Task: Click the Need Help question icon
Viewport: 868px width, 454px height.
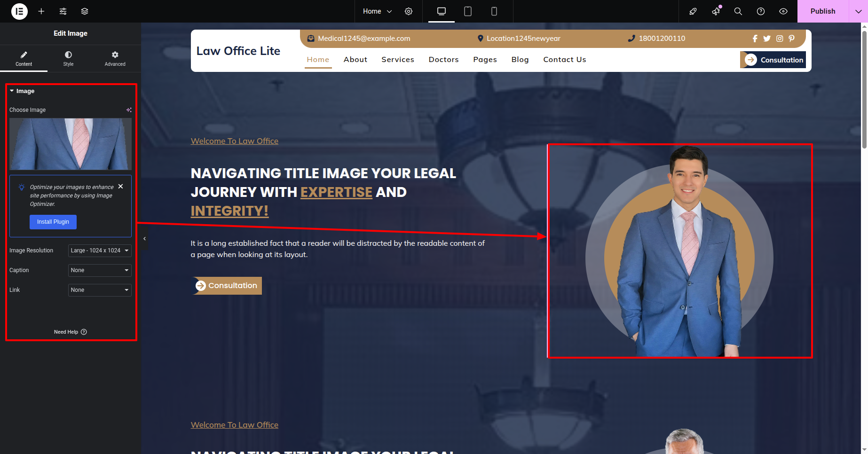Action: pyautogui.click(x=84, y=332)
